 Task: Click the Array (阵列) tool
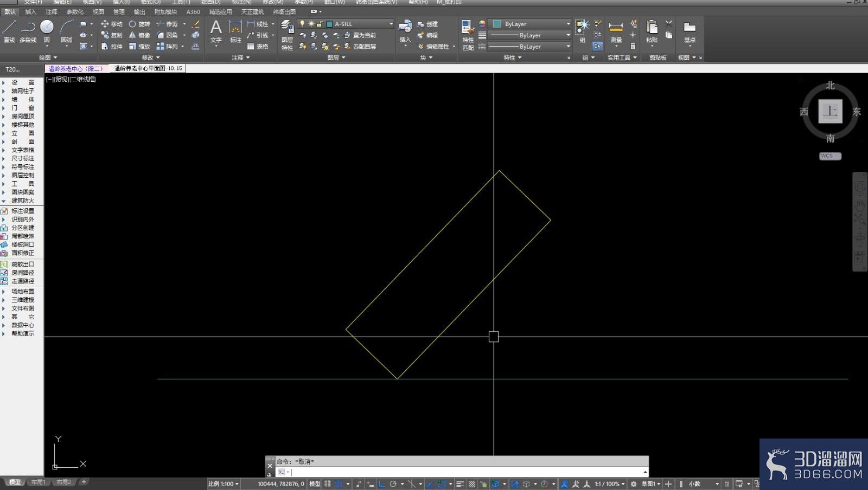[x=167, y=47]
